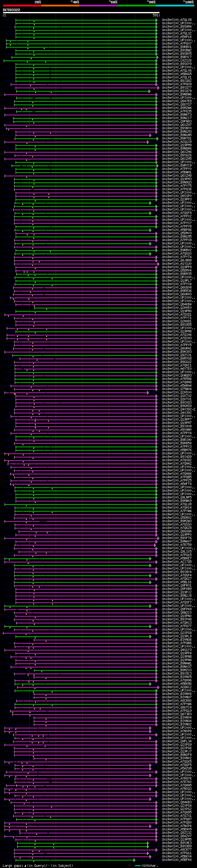Open UniRef100_B9S6Y9 entry

[x=177, y=64]
